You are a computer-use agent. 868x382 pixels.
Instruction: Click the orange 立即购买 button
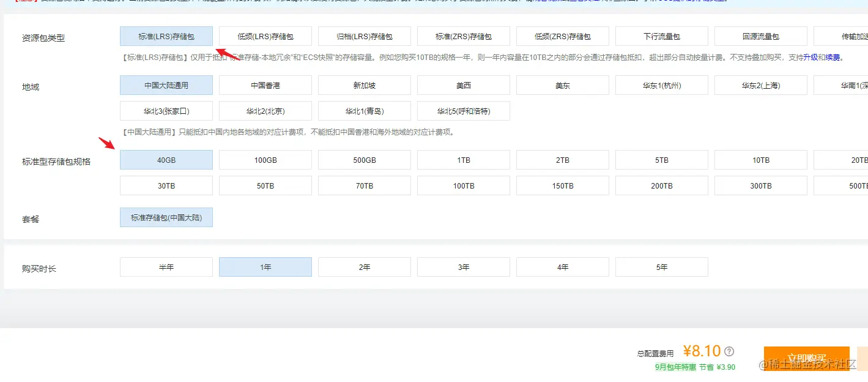coord(806,358)
